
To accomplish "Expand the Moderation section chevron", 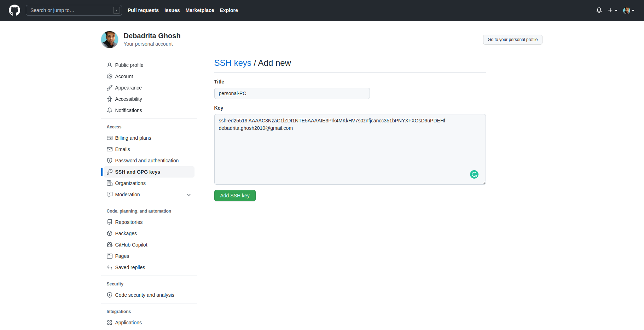I will (x=189, y=195).
